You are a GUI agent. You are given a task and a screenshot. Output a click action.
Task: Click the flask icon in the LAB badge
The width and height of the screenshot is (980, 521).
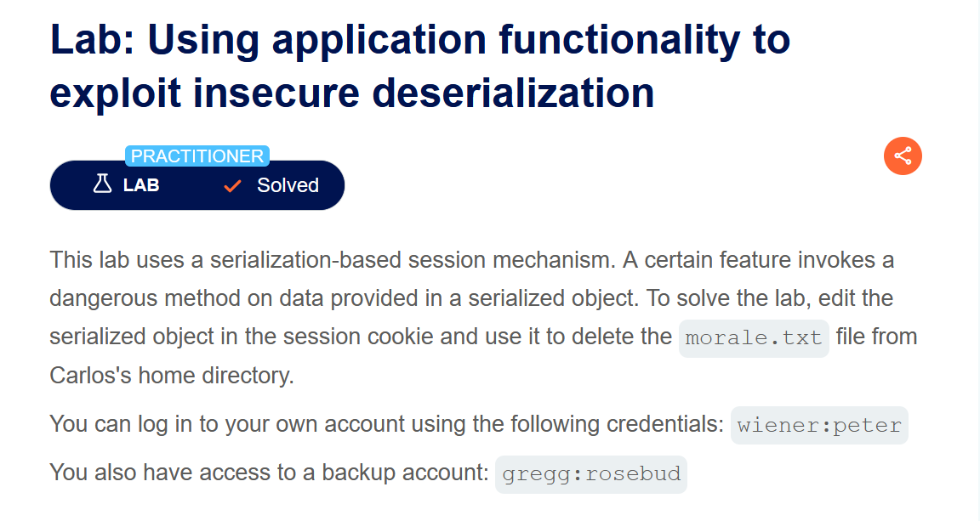103,184
